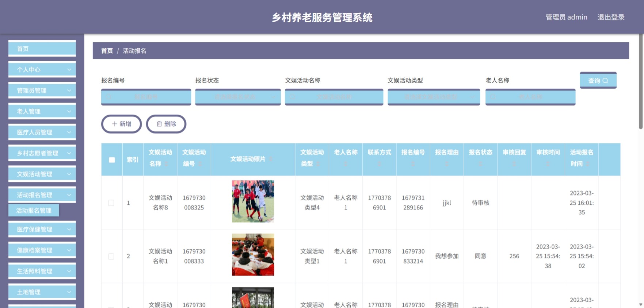Expand the 医疗人员管理 sidebar menu
The image size is (644, 308).
pos(42,132)
